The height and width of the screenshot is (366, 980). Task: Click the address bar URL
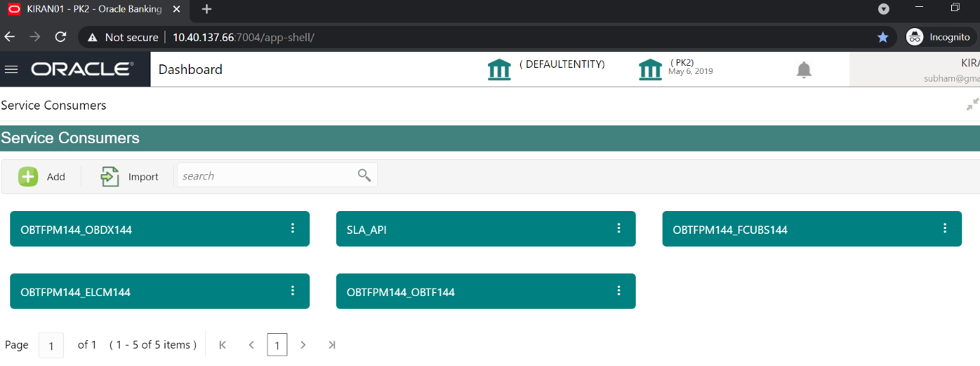click(243, 38)
